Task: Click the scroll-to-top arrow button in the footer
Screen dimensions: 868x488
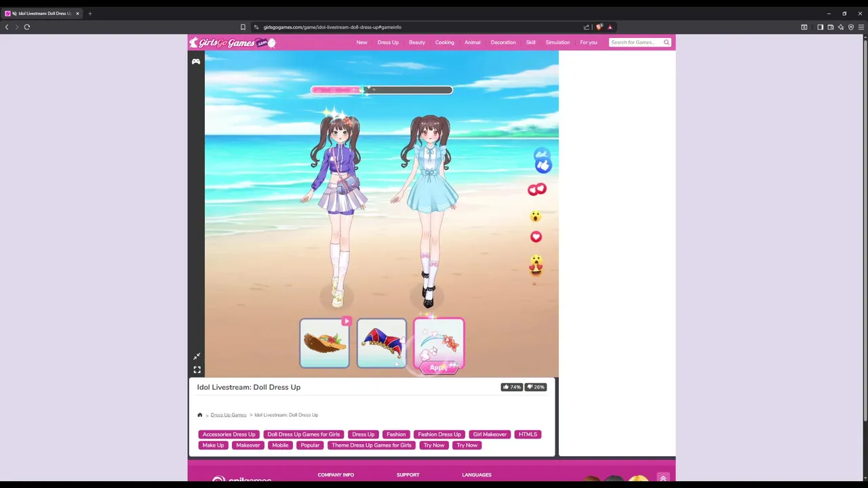Action: coord(663,479)
